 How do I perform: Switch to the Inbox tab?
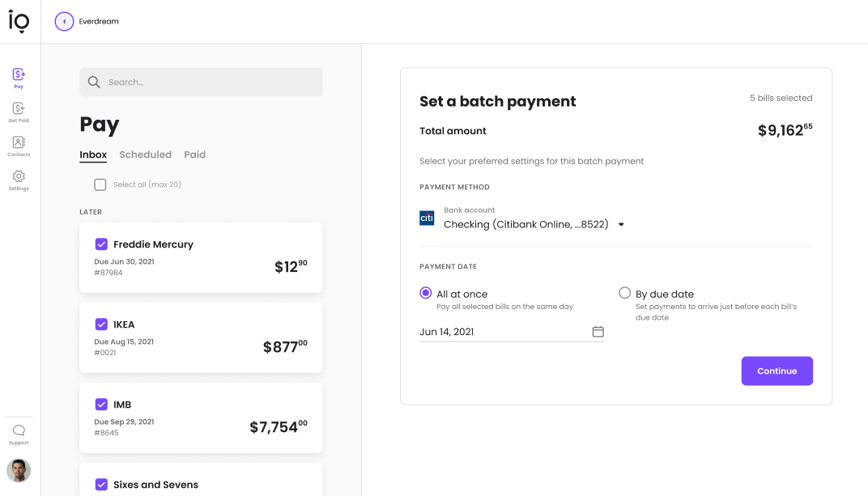click(93, 155)
